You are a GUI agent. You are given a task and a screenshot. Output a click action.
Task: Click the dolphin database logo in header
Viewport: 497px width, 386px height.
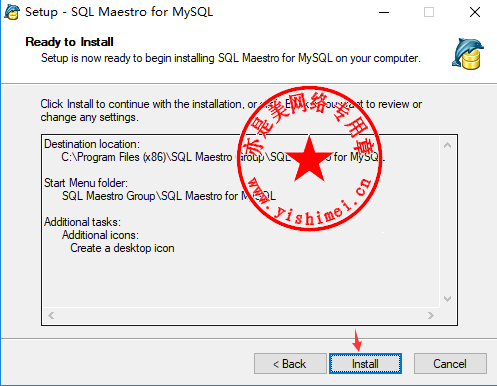[468, 54]
